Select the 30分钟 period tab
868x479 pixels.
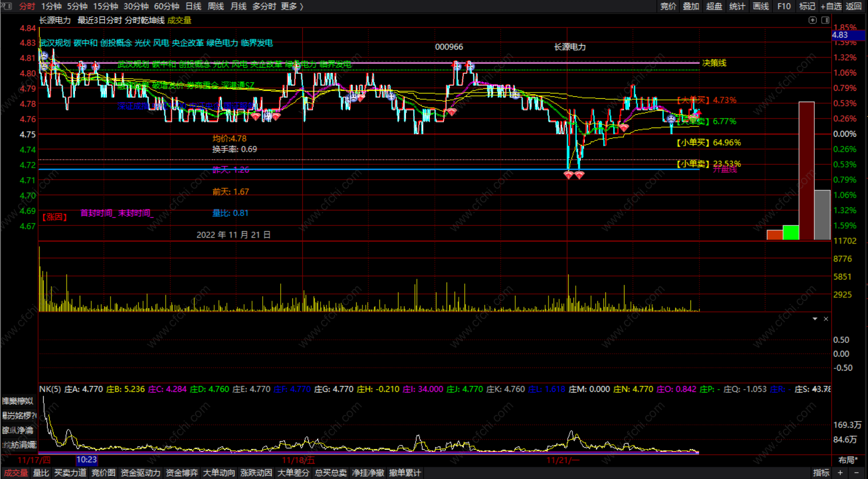pos(136,6)
